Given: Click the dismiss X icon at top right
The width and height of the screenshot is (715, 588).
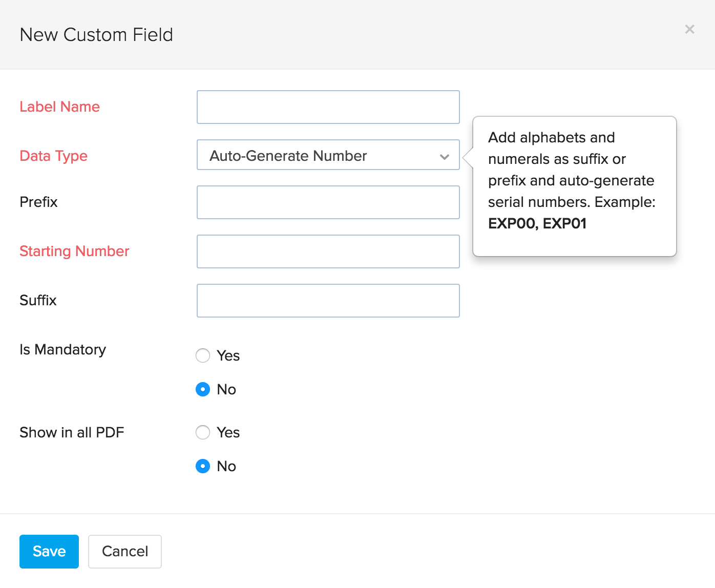Looking at the screenshot, I should tap(689, 29).
